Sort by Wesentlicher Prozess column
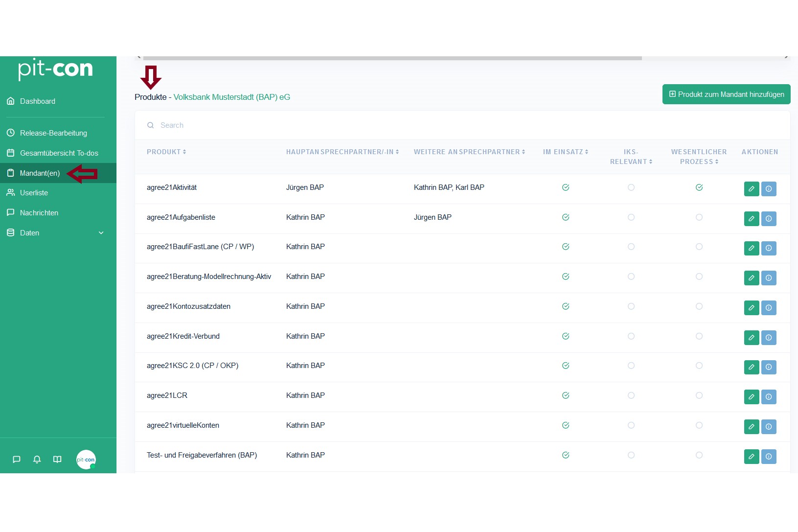Image resolution: width=798 pixels, height=532 pixels. pos(699,157)
